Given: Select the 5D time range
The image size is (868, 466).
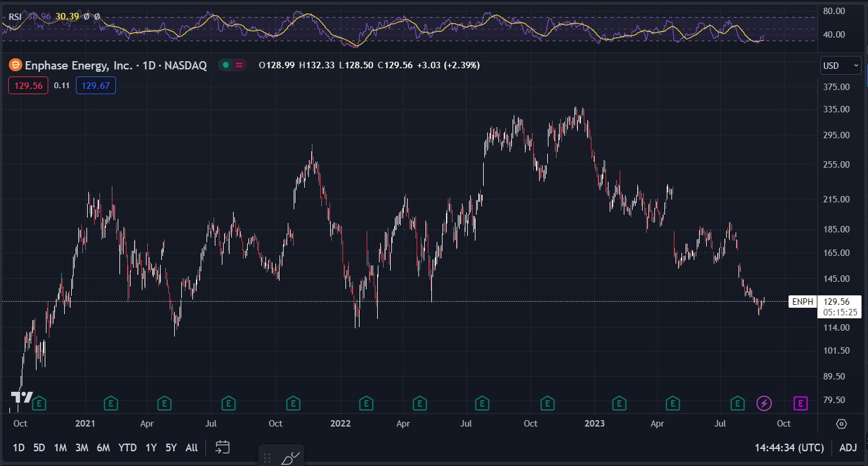Looking at the screenshot, I should 39,448.
